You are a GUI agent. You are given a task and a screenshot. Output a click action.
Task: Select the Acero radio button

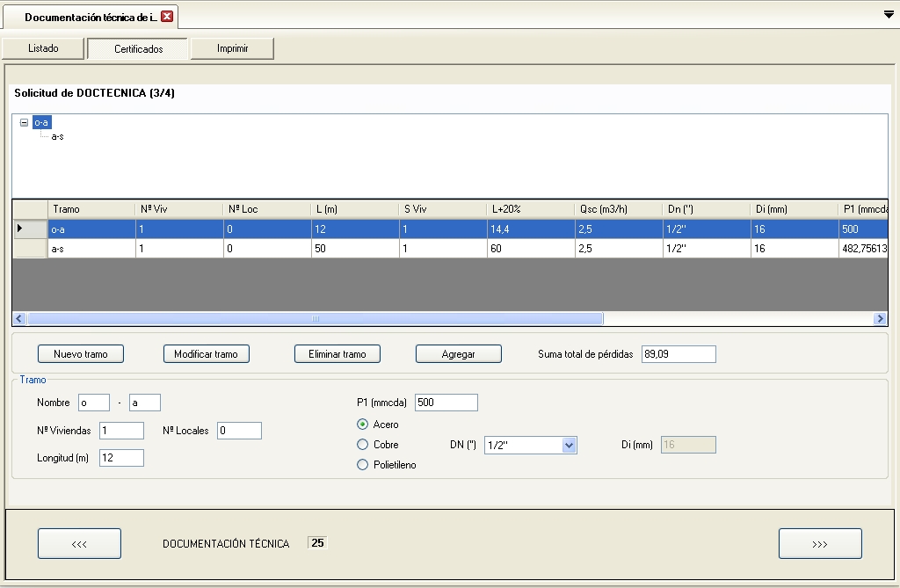click(x=362, y=425)
